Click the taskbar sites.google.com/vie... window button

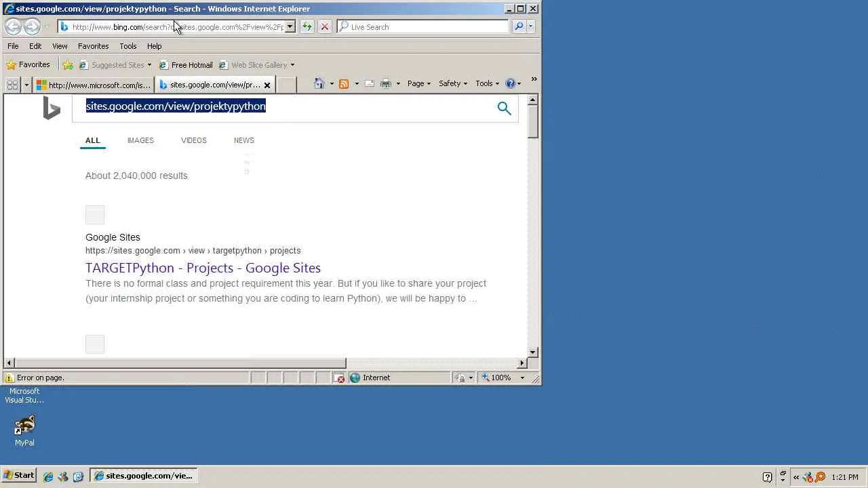[144, 476]
